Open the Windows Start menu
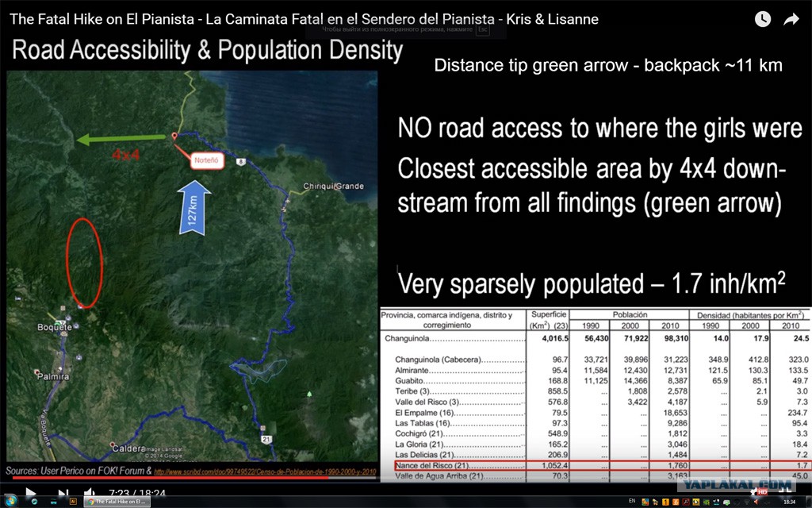812x508 pixels. pyautogui.click(x=10, y=502)
